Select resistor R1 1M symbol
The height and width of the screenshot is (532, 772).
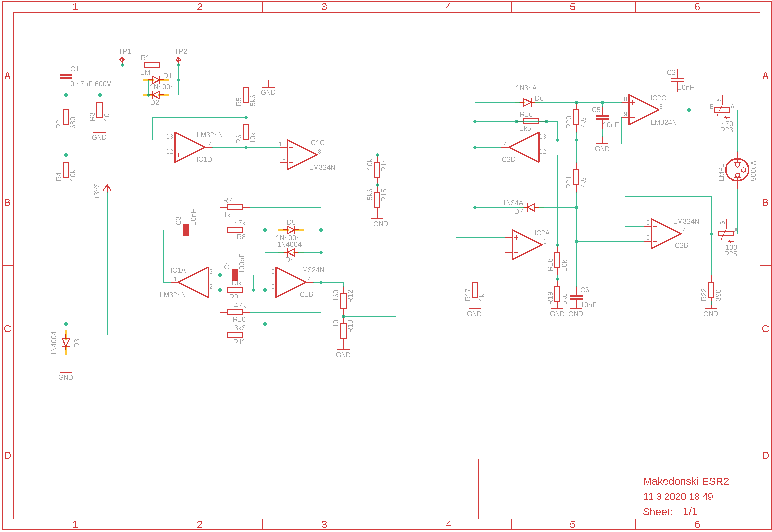pyautogui.click(x=152, y=65)
